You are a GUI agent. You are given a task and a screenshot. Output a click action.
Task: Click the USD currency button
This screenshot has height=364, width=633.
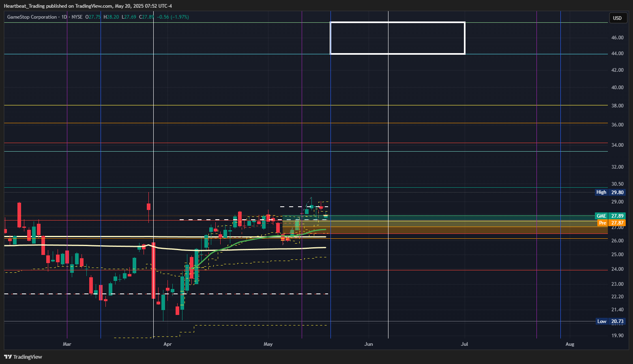[617, 18]
